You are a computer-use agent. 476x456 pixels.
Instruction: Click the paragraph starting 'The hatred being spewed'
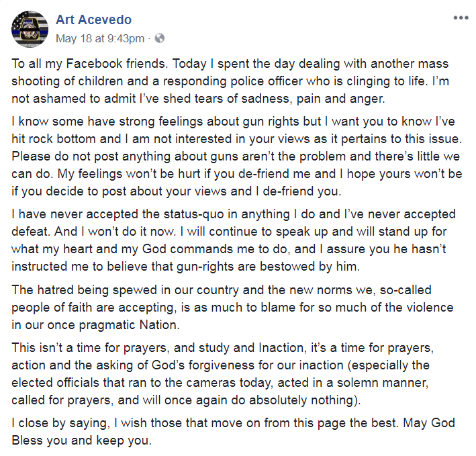click(232, 307)
